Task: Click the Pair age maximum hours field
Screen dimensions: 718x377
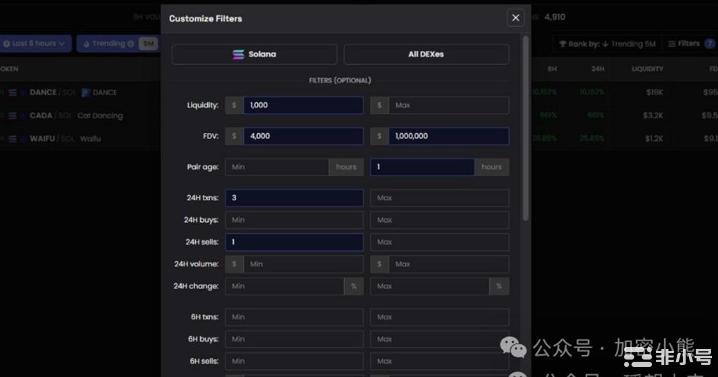Action: [422, 167]
